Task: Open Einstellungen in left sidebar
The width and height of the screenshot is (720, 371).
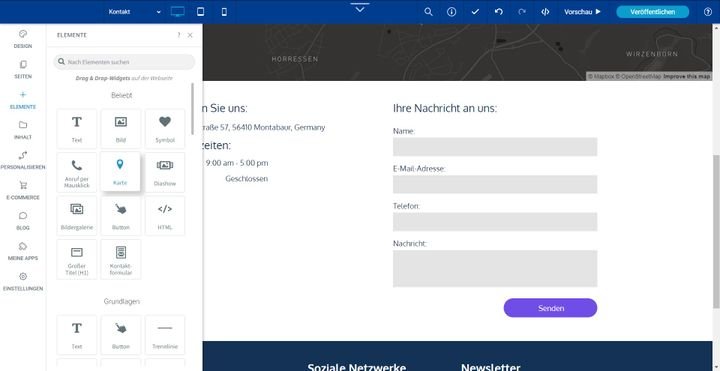Action: pyautogui.click(x=23, y=281)
